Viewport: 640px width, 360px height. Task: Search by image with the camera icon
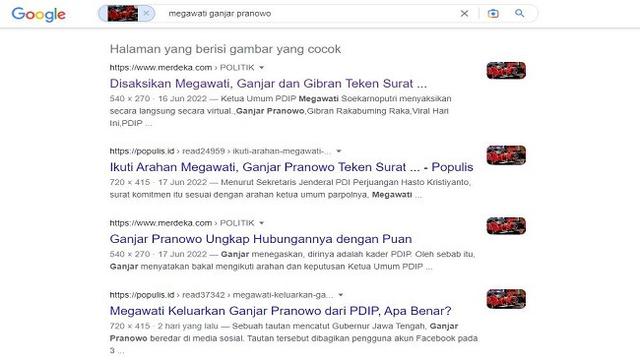(493, 13)
